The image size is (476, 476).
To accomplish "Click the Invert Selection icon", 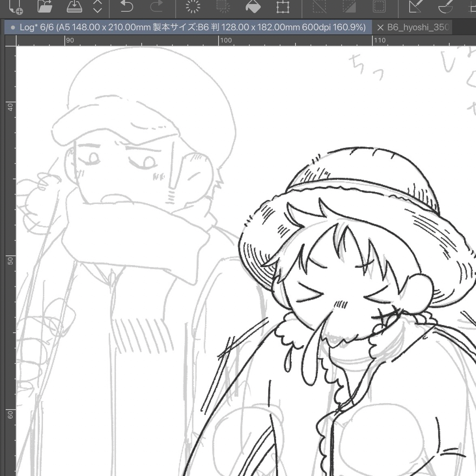I will point(349,6).
